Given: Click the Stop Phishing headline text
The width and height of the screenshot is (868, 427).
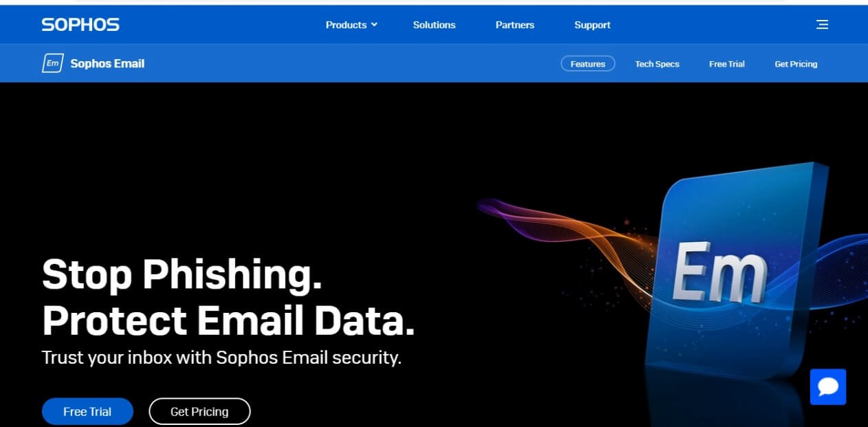Looking at the screenshot, I should (182, 275).
